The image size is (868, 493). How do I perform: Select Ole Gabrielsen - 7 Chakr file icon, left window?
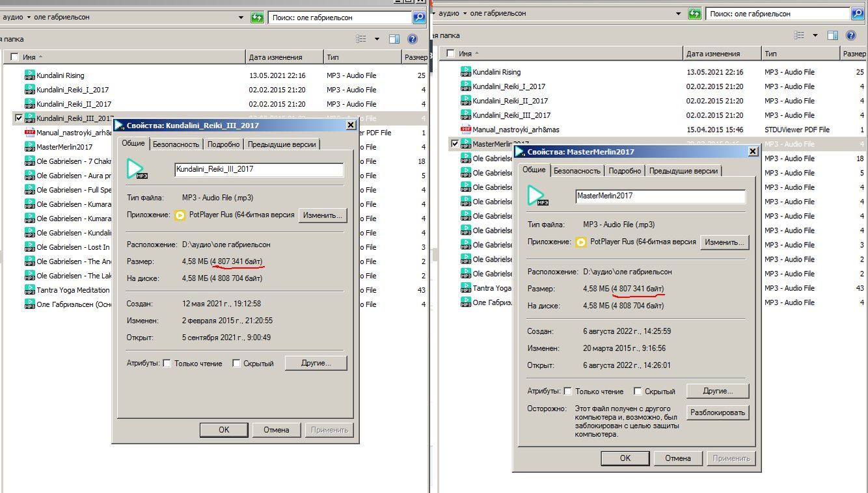pyautogui.click(x=29, y=161)
